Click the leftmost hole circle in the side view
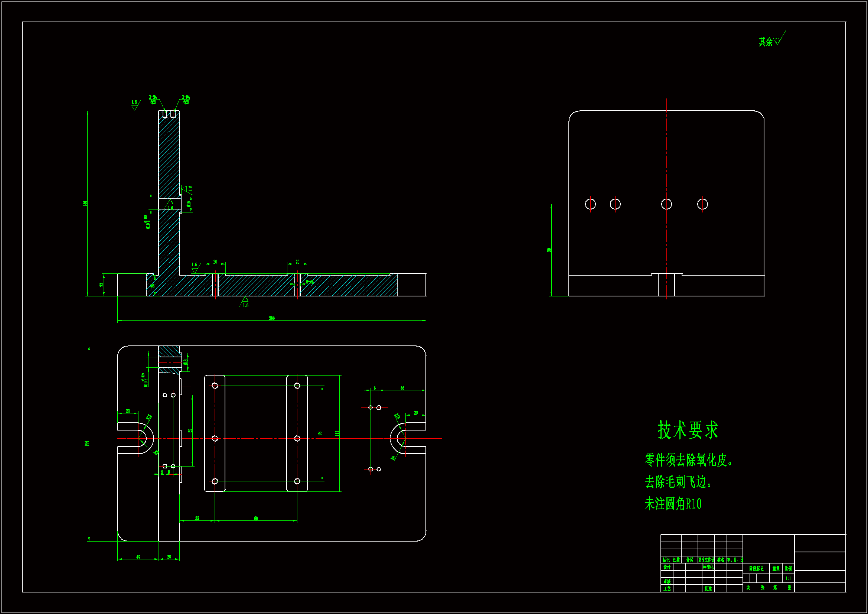This screenshot has width=868, height=614. pyautogui.click(x=590, y=204)
